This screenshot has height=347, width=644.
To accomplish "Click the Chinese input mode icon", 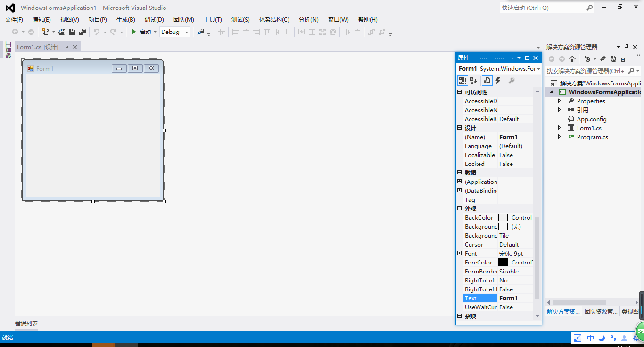I will [x=590, y=338].
